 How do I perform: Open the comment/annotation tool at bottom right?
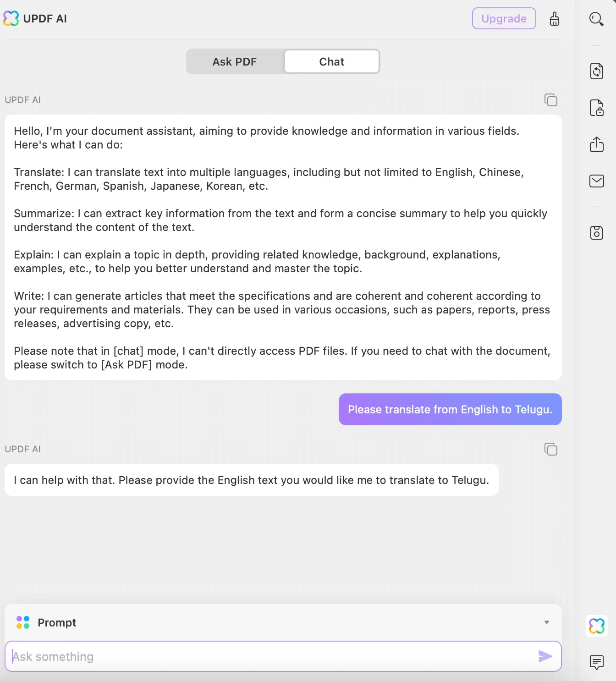(x=596, y=662)
